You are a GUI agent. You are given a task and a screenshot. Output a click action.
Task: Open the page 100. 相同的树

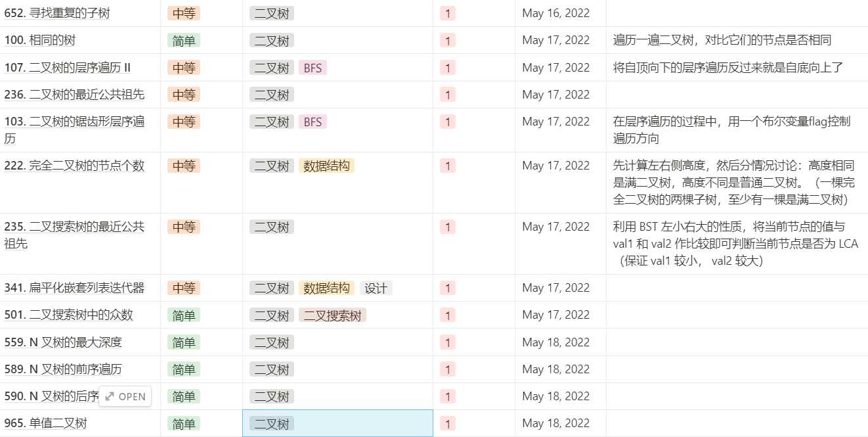pos(39,40)
